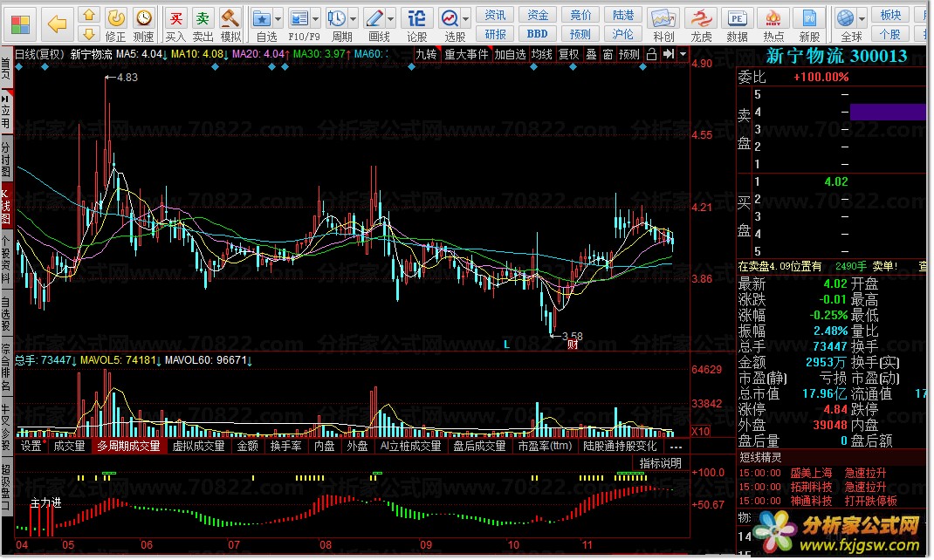Toggle the chart lock icon

(652, 54)
